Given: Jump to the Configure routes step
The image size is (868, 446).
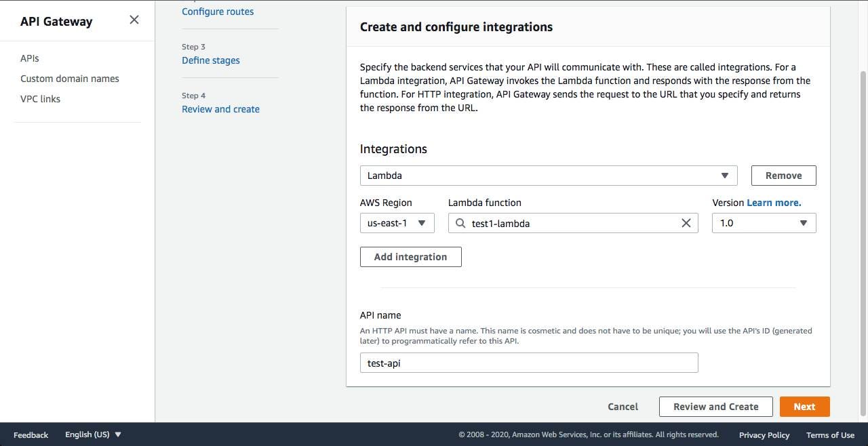Looking at the screenshot, I should (x=218, y=12).
